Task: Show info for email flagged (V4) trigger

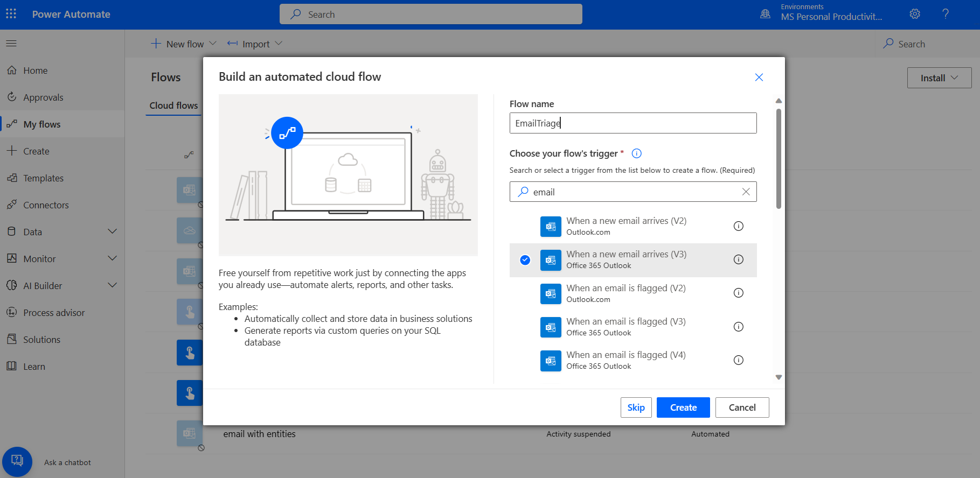Action: (x=738, y=360)
